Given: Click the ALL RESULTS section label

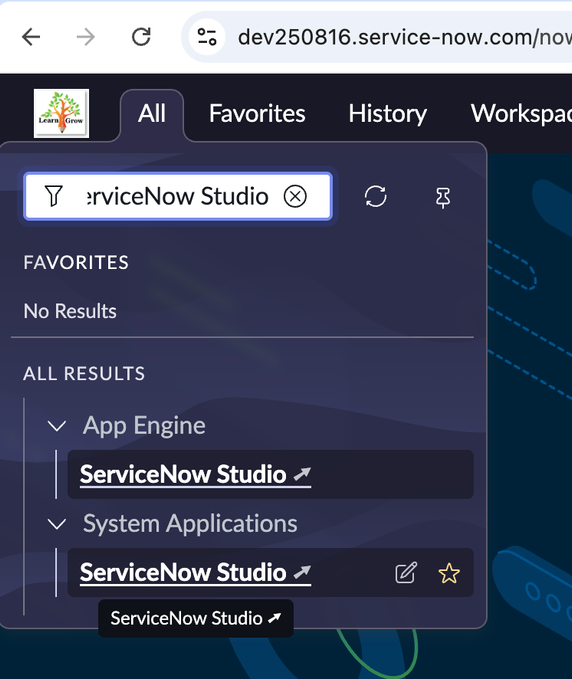Looking at the screenshot, I should (84, 374).
